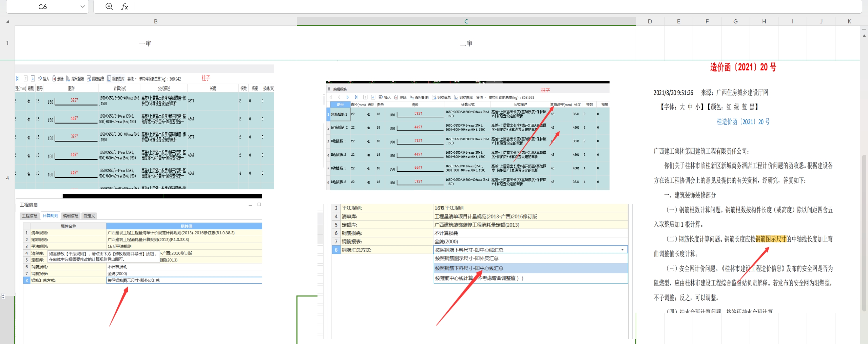The width and height of the screenshot is (868, 344).
Task: Click the 桂造价函〔2021〕20号 blue link
Action: [743, 122]
